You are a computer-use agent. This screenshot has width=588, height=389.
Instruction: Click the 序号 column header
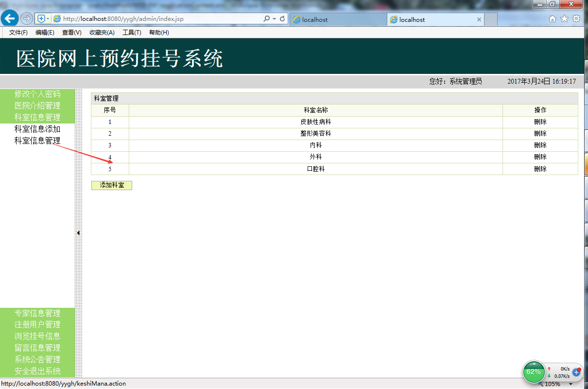click(x=110, y=110)
